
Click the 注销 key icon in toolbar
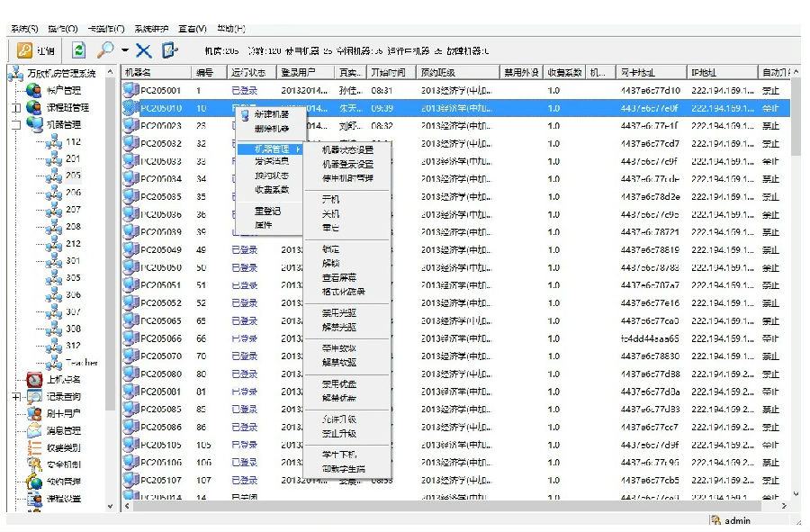(25, 50)
